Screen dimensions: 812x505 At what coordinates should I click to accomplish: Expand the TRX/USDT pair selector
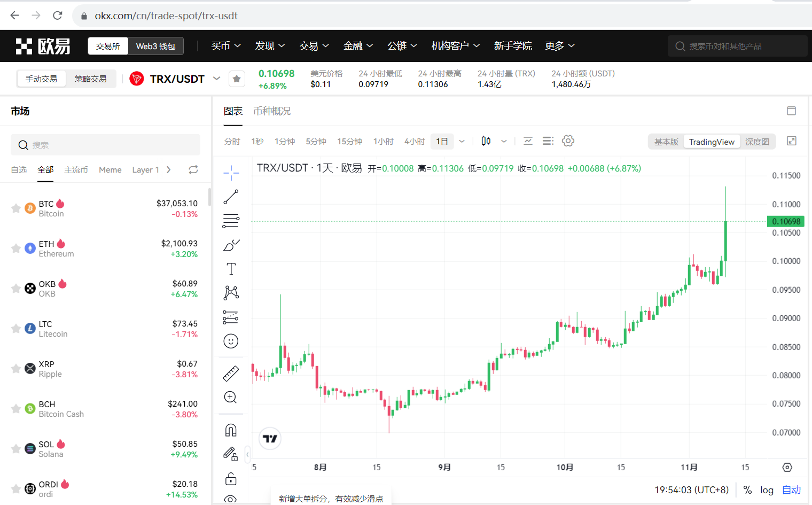[216, 79]
